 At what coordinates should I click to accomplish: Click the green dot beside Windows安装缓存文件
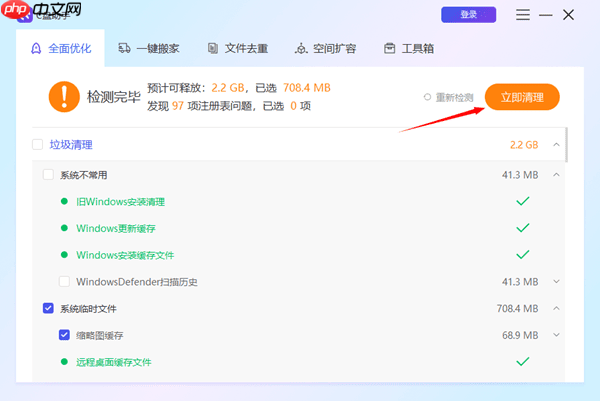point(64,254)
